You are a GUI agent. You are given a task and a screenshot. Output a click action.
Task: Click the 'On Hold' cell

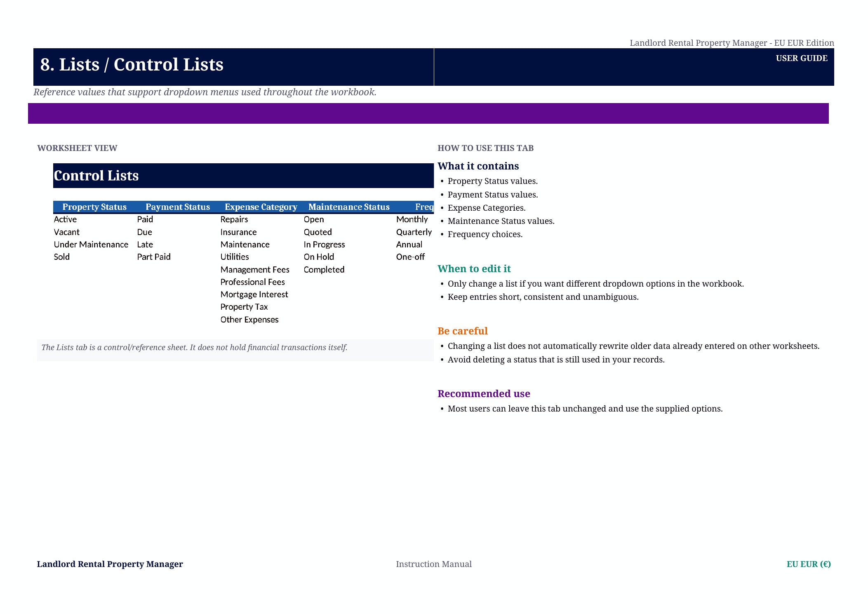click(319, 257)
